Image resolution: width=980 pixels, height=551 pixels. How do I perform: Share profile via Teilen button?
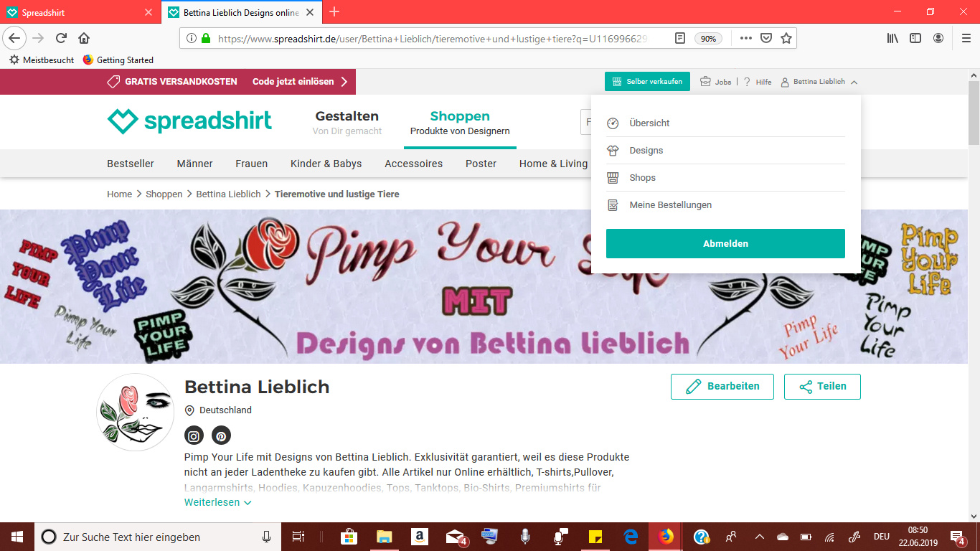click(821, 386)
